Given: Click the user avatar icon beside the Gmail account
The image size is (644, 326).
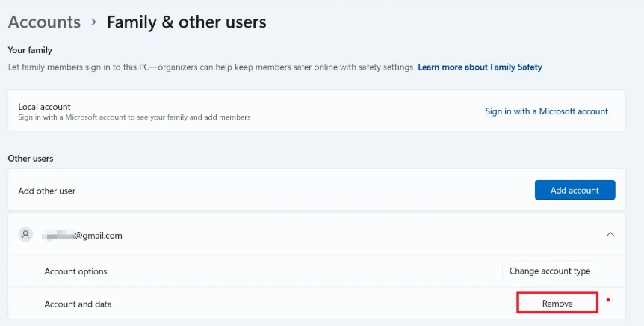Looking at the screenshot, I should pyautogui.click(x=26, y=235).
